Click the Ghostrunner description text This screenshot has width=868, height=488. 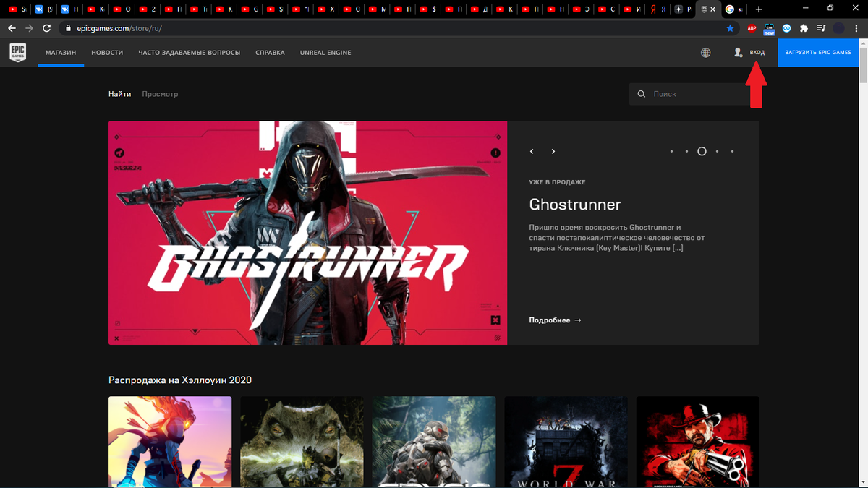[x=617, y=238]
